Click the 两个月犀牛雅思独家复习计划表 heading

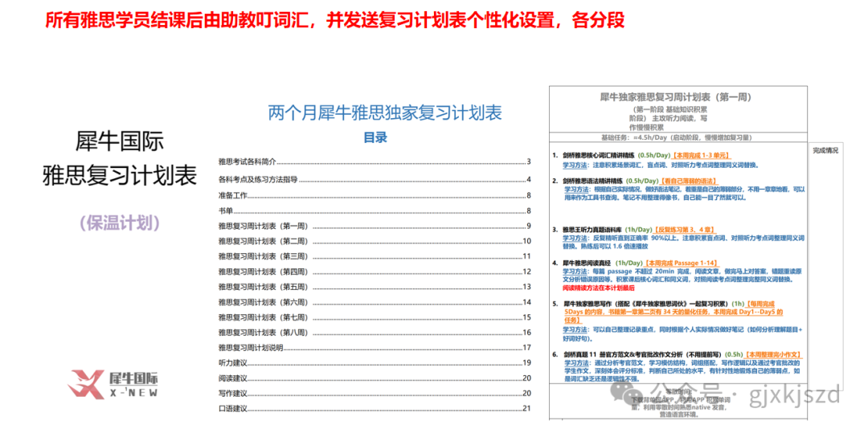pyautogui.click(x=385, y=113)
